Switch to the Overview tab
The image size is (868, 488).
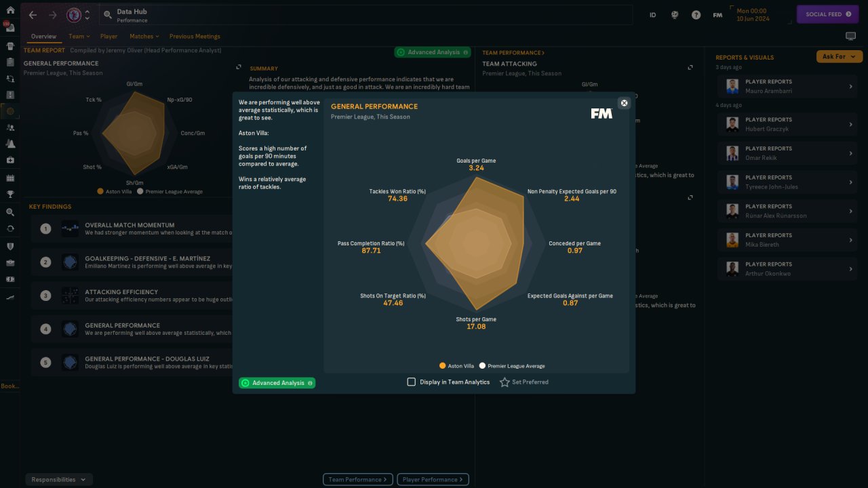click(43, 37)
